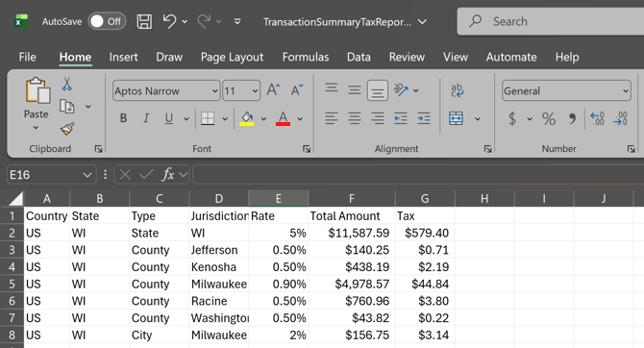644x348 pixels.
Task: Toggle Italic formatting
Action: pyautogui.click(x=146, y=118)
